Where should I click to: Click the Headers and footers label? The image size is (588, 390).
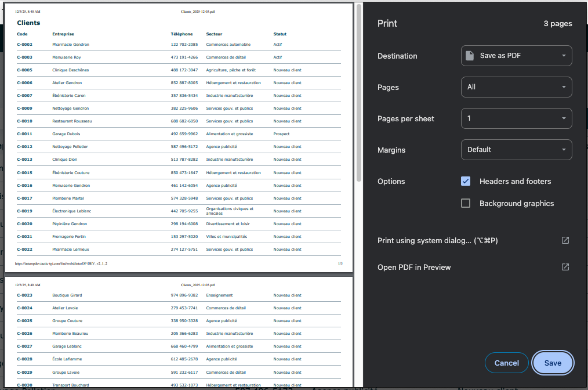515,181
